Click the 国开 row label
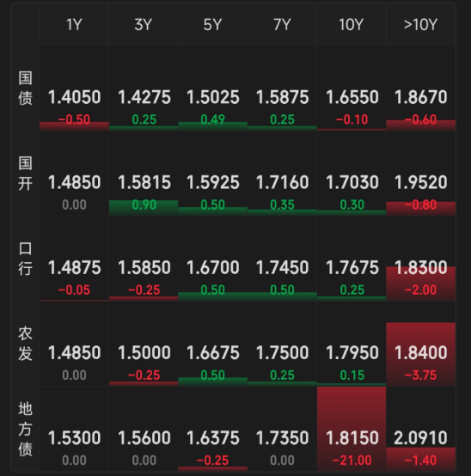The width and height of the screenshot is (471, 476). coord(25,174)
